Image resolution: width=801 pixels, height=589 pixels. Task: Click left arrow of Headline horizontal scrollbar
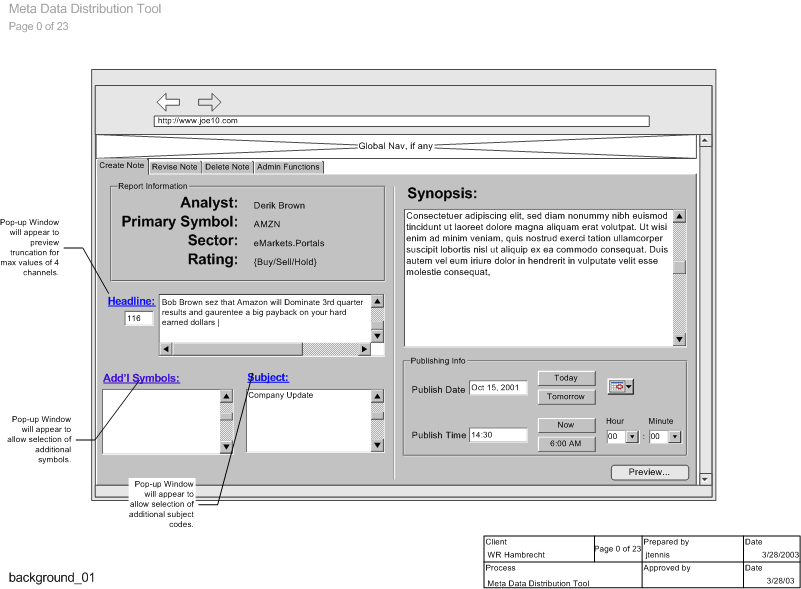pyautogui.click(x=165, y=349)
